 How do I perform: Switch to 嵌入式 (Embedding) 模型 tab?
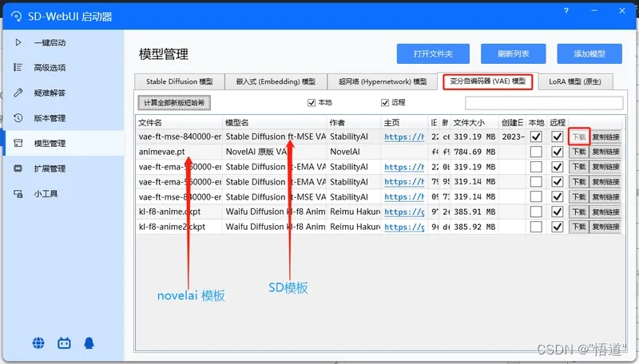[x=276, y=81]
